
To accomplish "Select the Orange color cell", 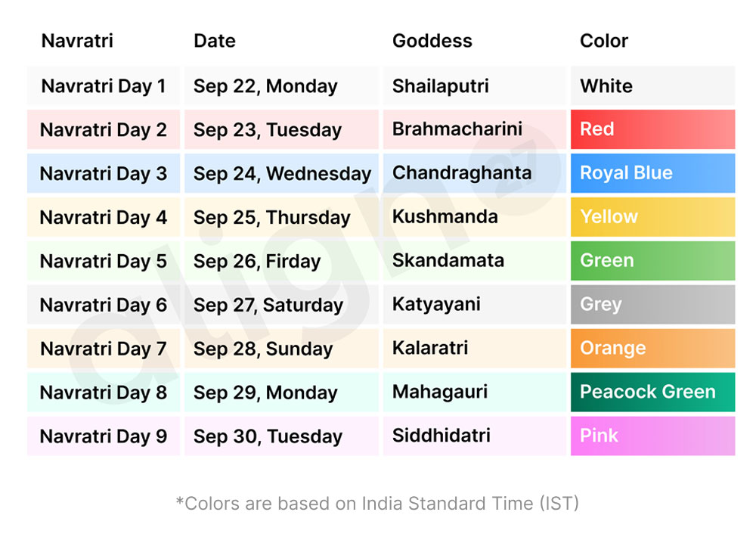I will [x=652, y=349].
